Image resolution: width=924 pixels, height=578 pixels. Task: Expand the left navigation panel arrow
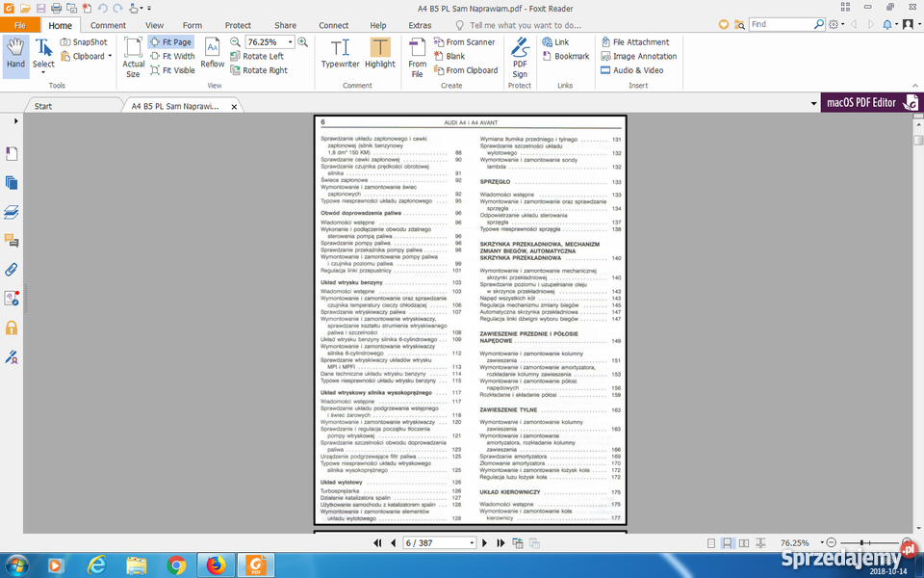coord(16,121)
